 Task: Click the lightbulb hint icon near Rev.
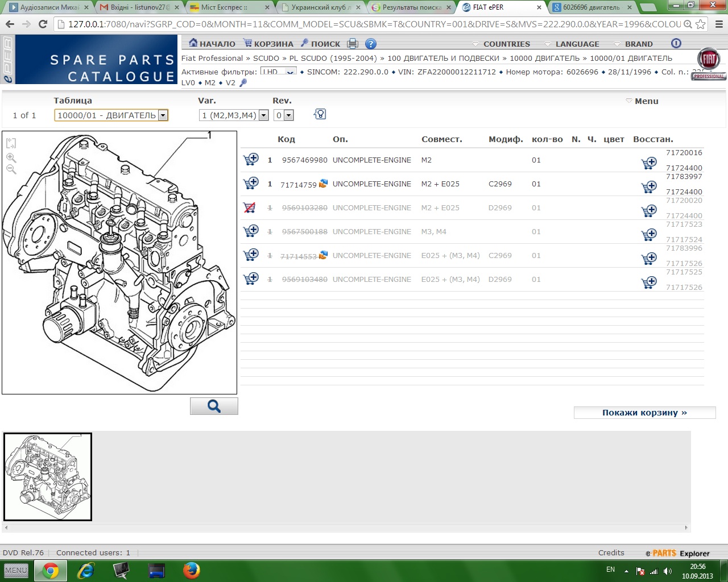(320, 115)
